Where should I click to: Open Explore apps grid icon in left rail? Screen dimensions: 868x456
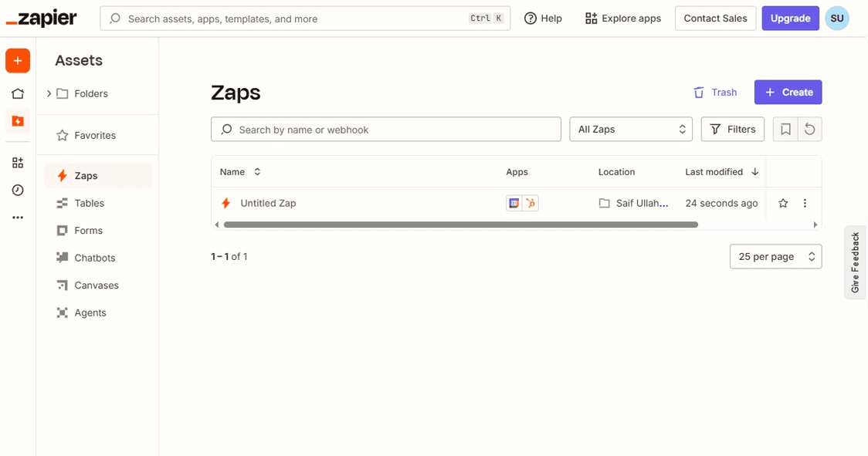(x=17, y=162)
